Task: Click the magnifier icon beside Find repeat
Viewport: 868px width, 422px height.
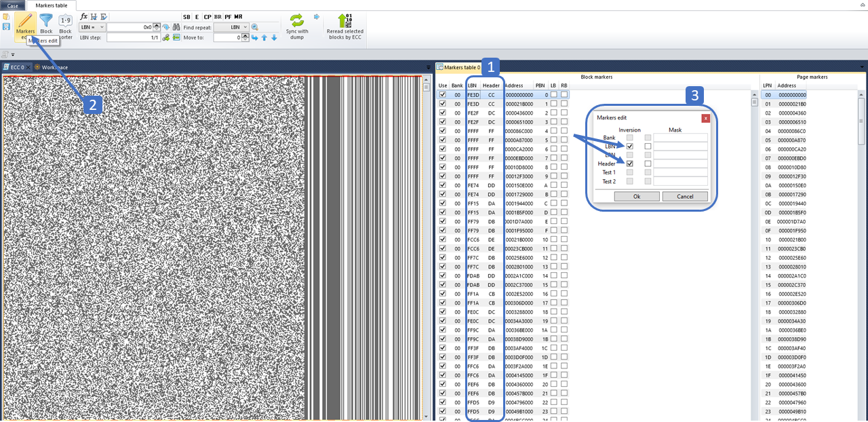Action: click(x=255, y=27)
